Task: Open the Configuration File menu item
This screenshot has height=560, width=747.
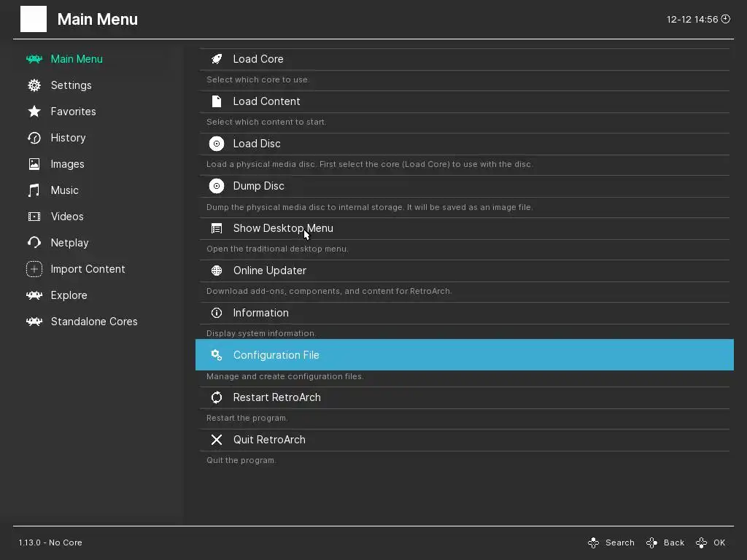Action: 276,355
